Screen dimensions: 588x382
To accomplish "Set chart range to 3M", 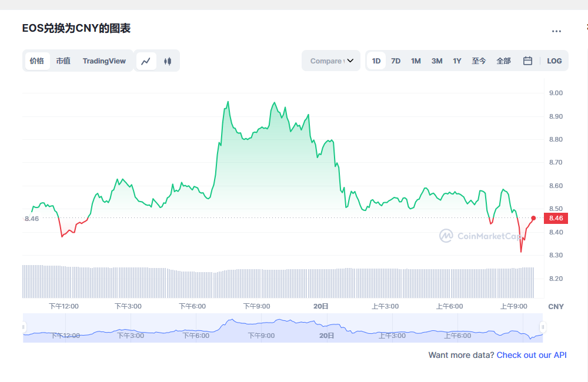I will (x=437, y=61).
